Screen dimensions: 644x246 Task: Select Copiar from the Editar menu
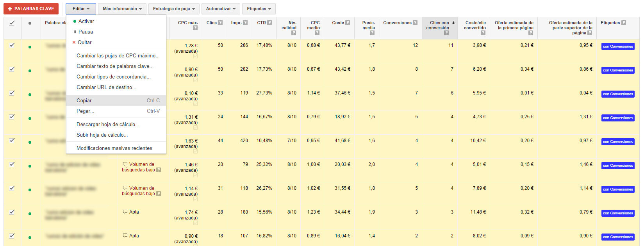pyautogui.click(x=84, y=101)
